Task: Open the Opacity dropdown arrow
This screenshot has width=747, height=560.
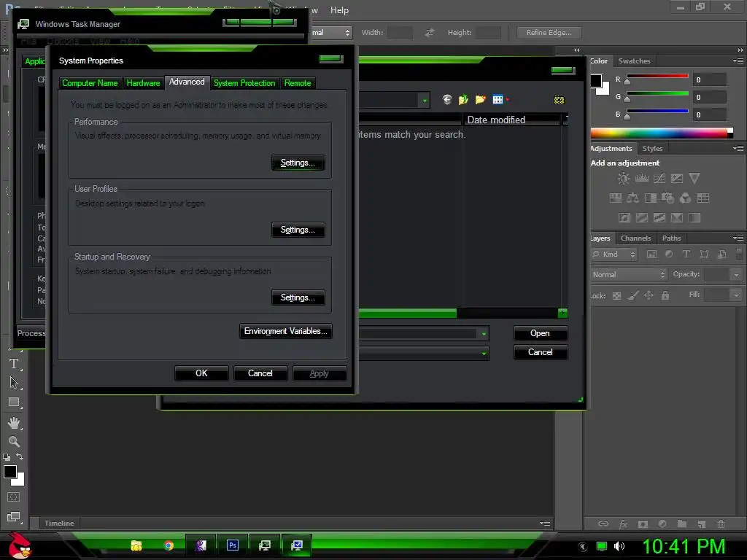Action: (x=737, y=274)
